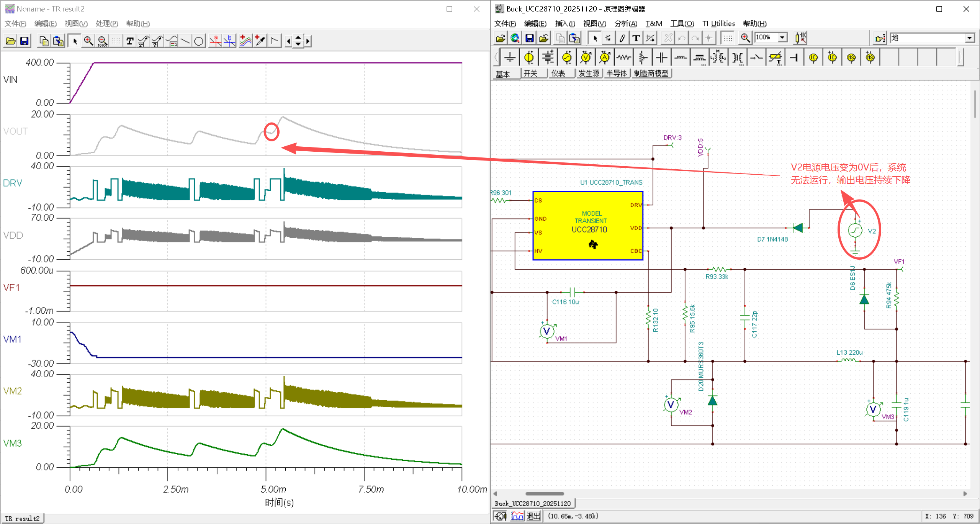Click add curve icon in result window
The image size is (980, 524).
[245, 41]
